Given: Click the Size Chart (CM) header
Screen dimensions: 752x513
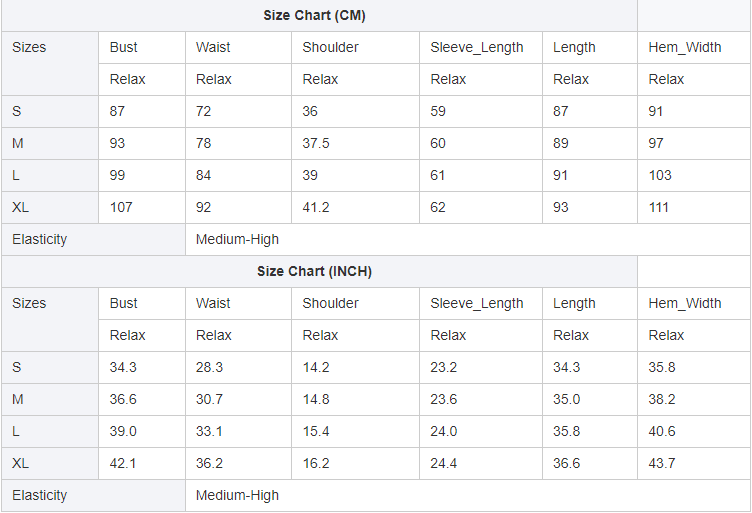Looking at the screenshot, I should point(314,15).
